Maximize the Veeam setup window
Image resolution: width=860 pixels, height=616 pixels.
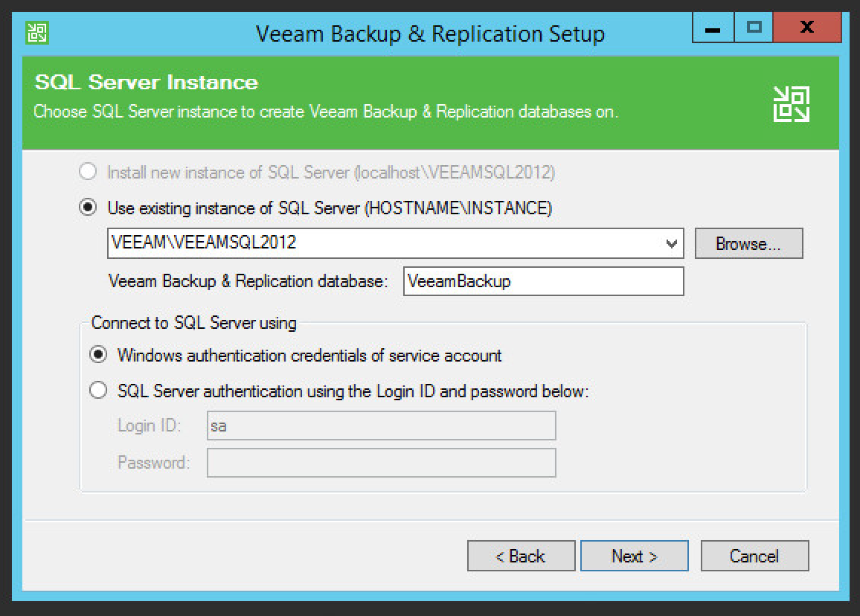pos(753,28)
